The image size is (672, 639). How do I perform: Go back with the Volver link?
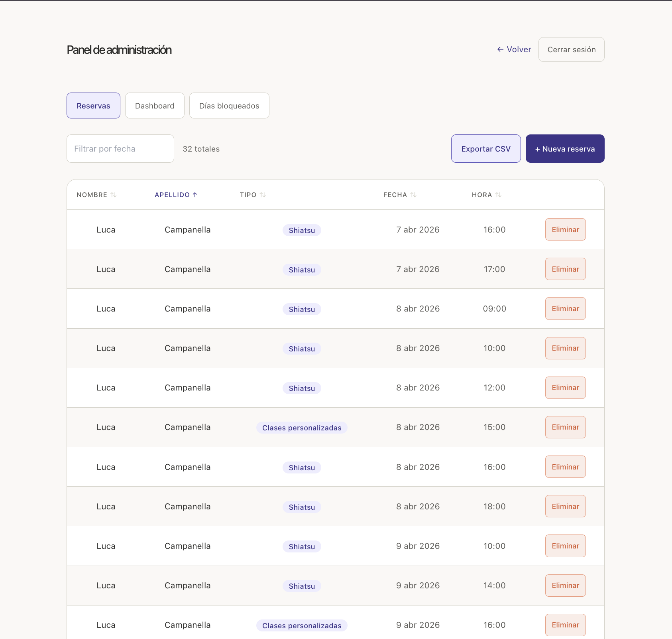[x=514, y=49]
